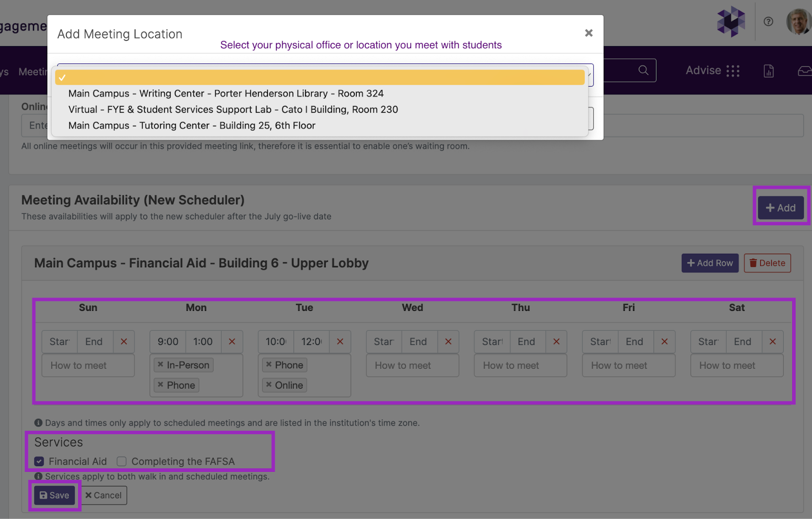Click the inbox tray icon
Viewport: 812px width, 519px height.
point(805,71)
